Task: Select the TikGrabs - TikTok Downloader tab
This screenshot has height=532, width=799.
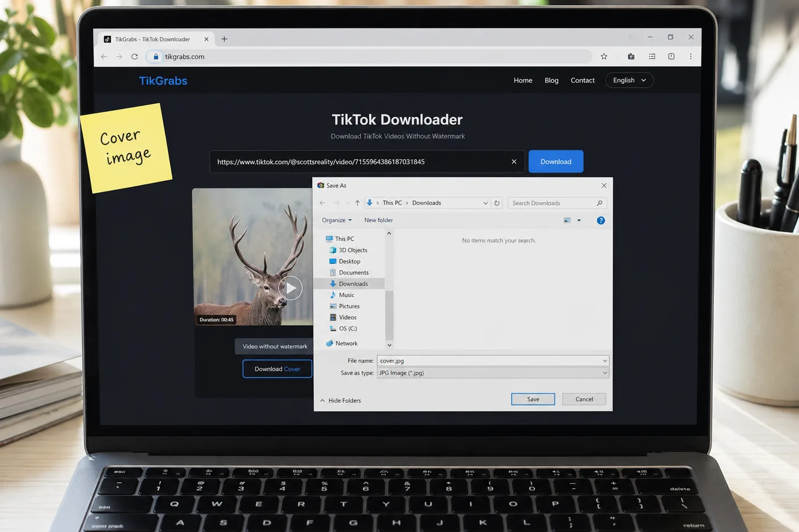Action: pos(156,39)
